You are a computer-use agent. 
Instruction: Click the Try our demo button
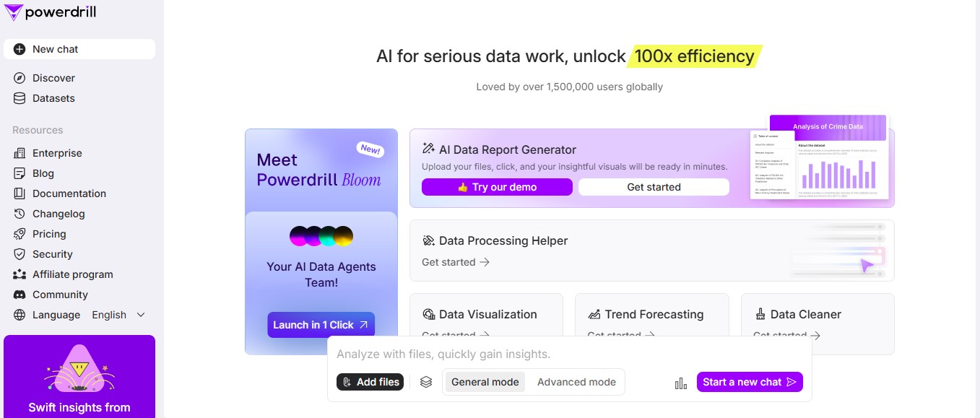[x=497, y=187]
